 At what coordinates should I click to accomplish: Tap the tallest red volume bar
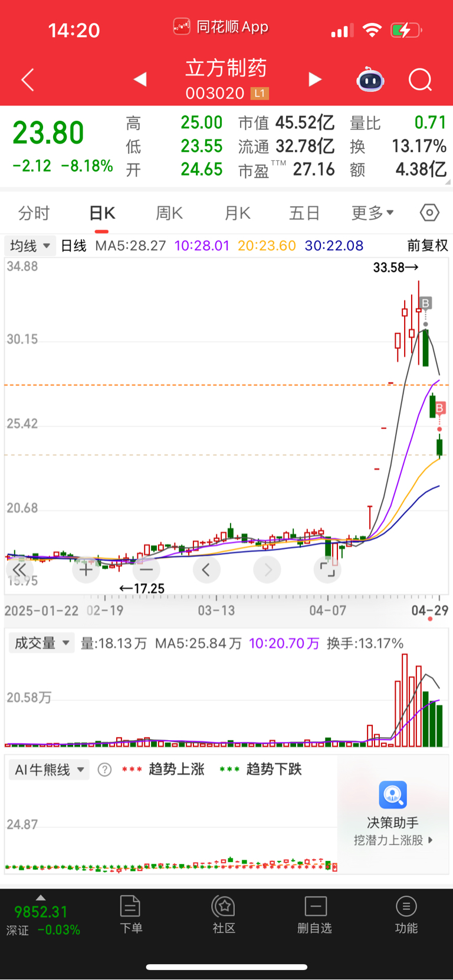405,701
